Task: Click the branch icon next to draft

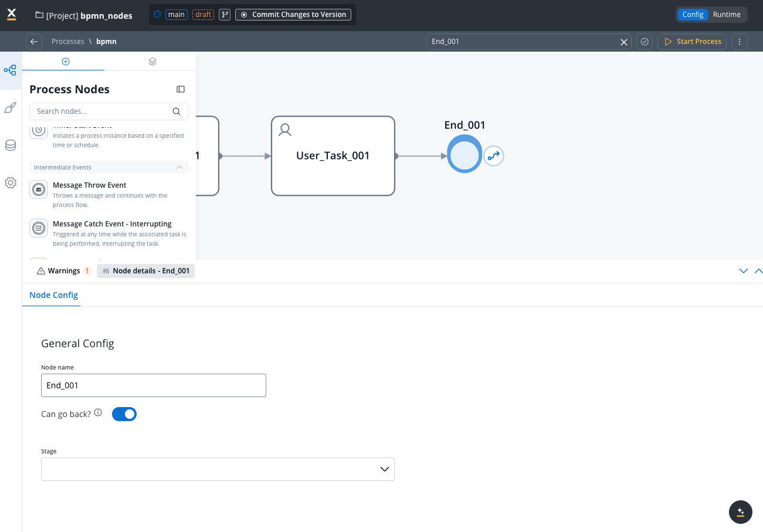Action: (x=224, y=15)
